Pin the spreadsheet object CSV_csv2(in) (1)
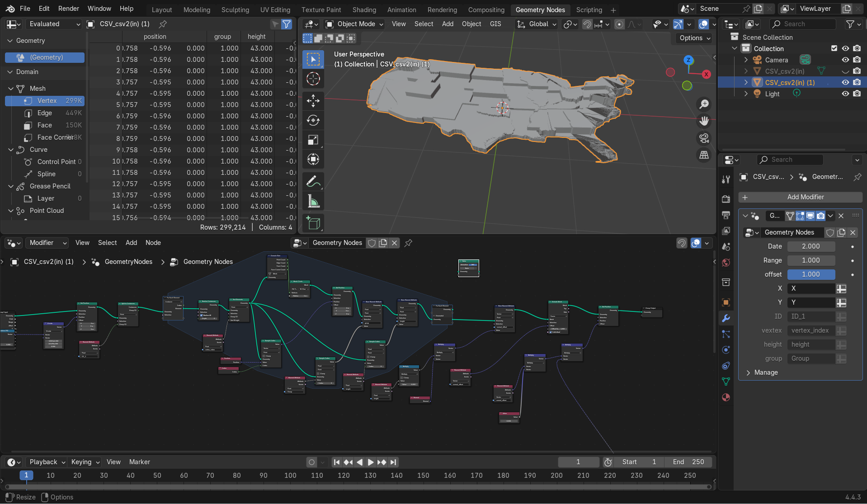867x504 pixels. 163,24
